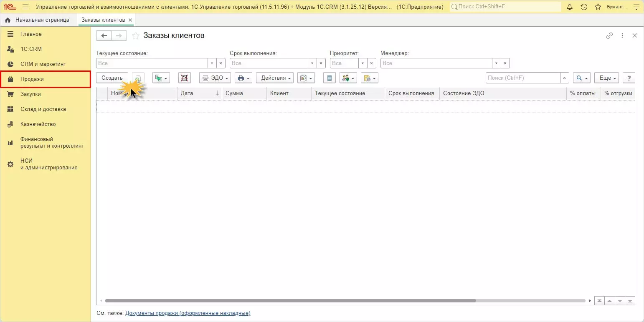
Task: Expand the Приоритет filter dropdown arrow
Action: [363, 63]
